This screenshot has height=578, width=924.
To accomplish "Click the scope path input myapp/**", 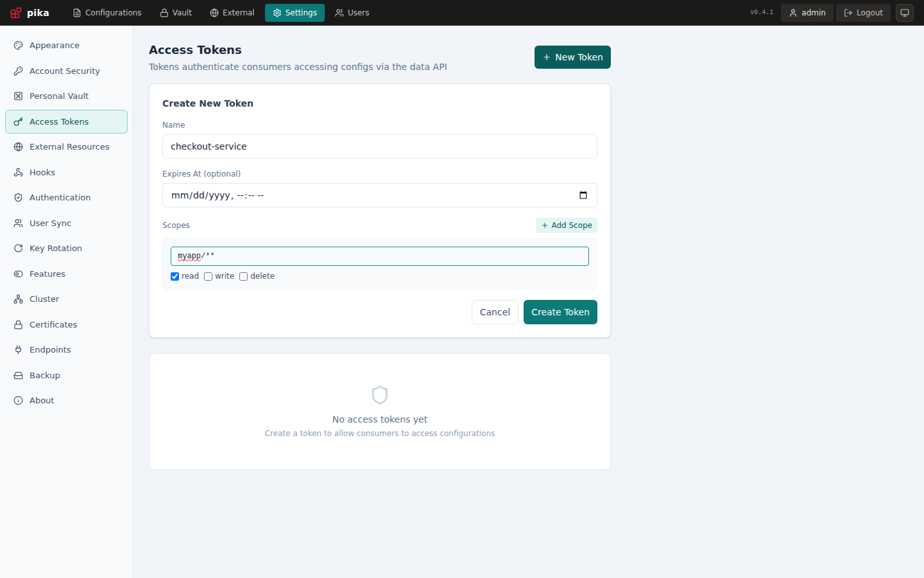I will [380, 256].
